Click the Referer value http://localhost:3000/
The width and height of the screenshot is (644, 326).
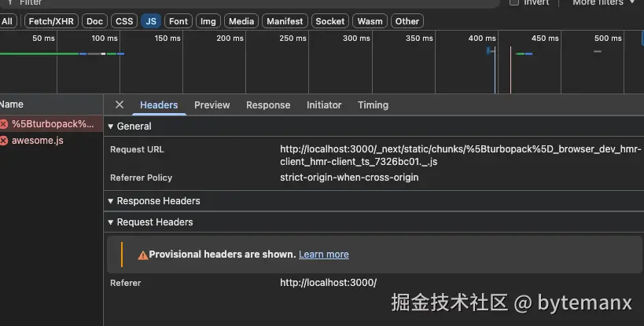pyautogui.click(x=328, y=283)
